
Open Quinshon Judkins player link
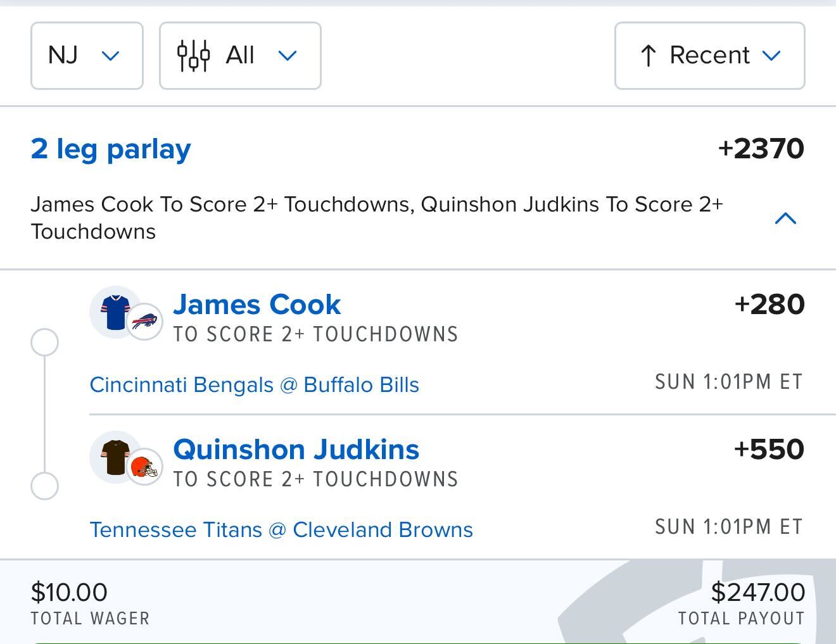[296, 450]
